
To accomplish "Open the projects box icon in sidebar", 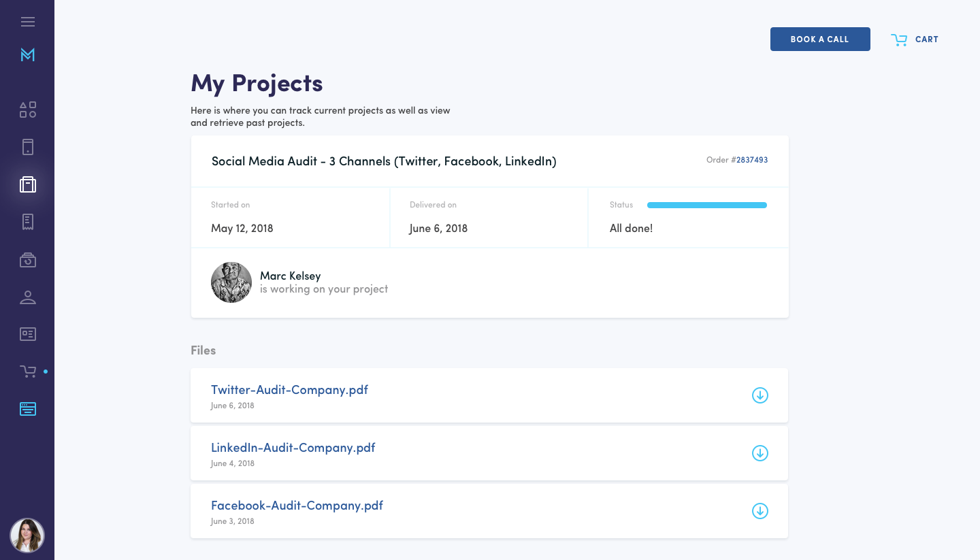I will coord(28,184).
